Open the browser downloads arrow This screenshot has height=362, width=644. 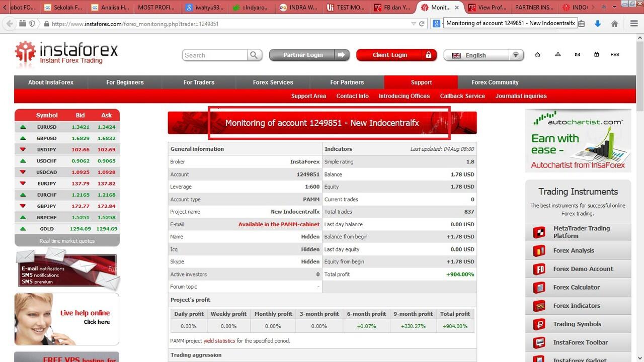598,24
